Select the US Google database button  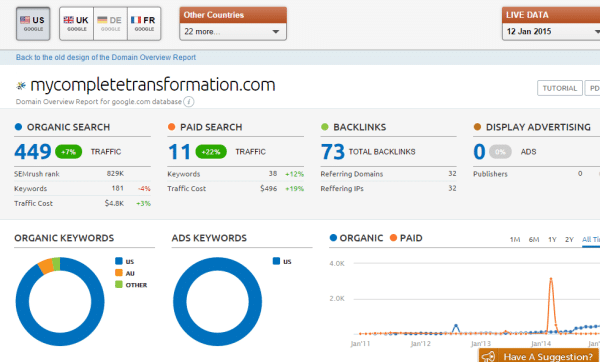(x=33, y=23)
